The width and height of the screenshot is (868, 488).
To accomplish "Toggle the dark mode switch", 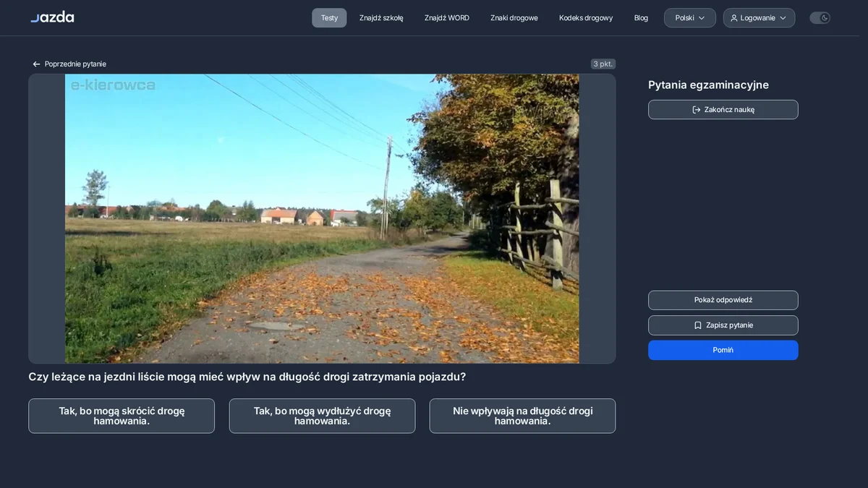I will pyautogui.click(x=820, y=18).
